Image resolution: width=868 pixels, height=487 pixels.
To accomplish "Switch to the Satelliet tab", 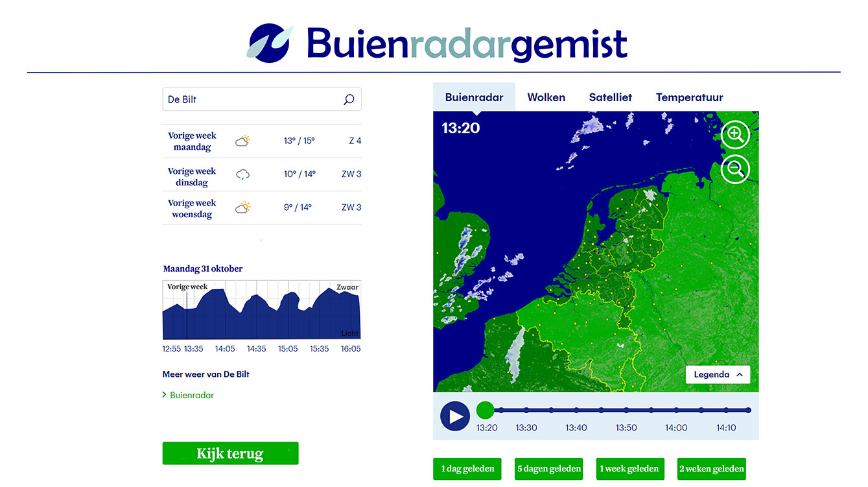I will pos(610,97).
